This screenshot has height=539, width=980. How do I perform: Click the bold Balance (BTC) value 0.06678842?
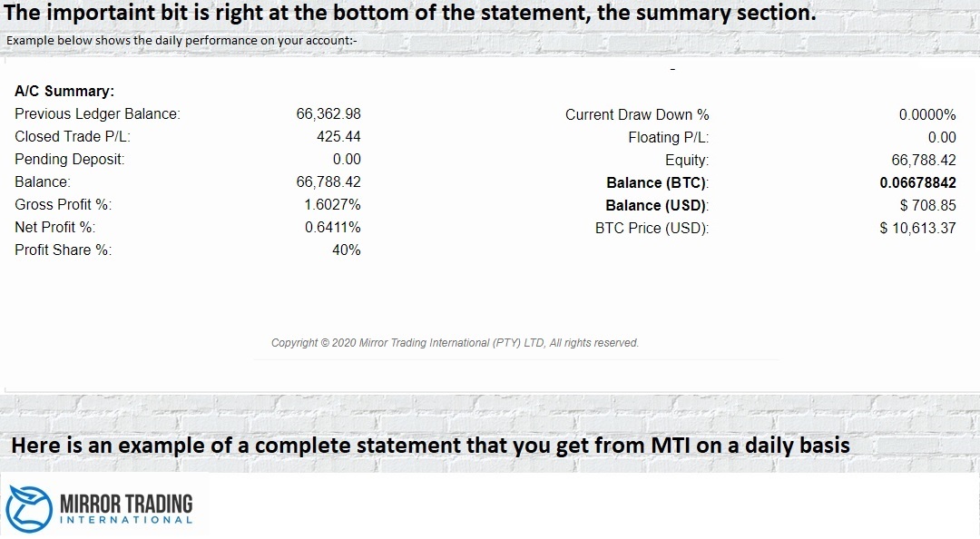917,183
